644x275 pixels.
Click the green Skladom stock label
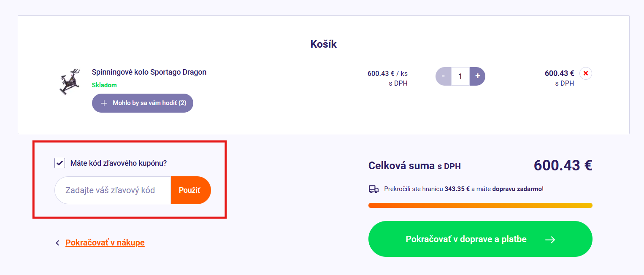pyautogui.click(x=104, y=85)
